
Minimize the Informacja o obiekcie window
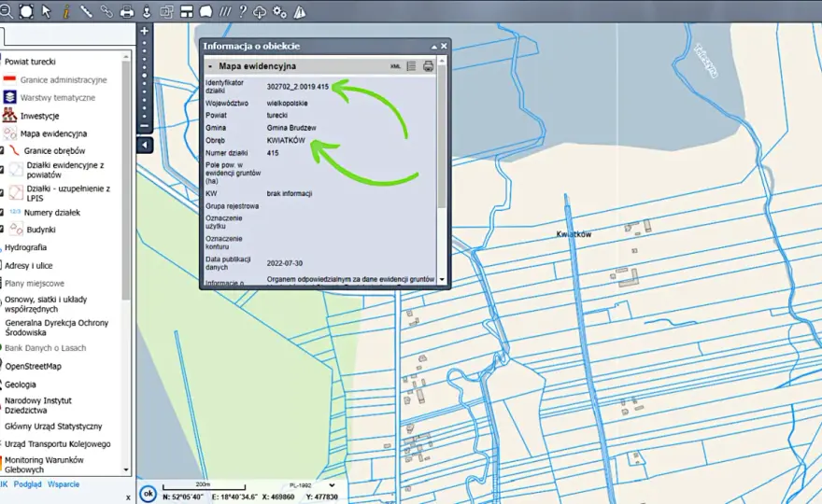coord(434,47)
